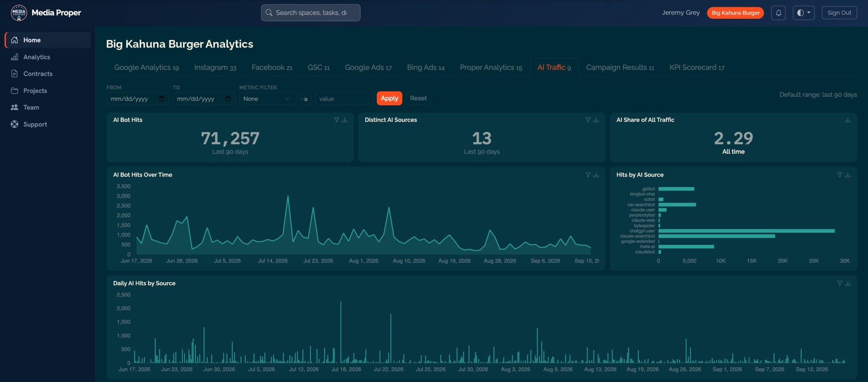The image size is (868, 382).
Task: Click the TO date field
Action: click(204, 99)
